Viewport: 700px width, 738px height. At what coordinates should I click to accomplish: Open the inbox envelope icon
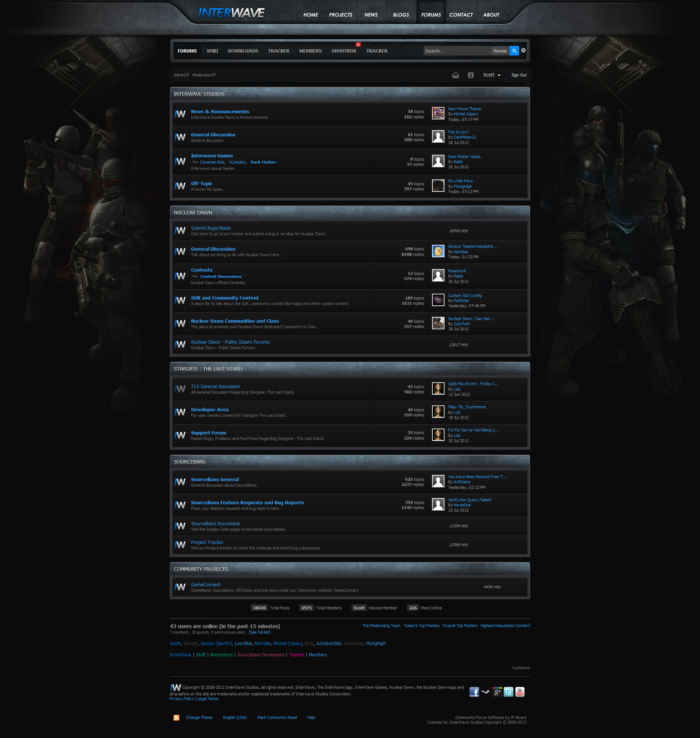click(455, 75)
